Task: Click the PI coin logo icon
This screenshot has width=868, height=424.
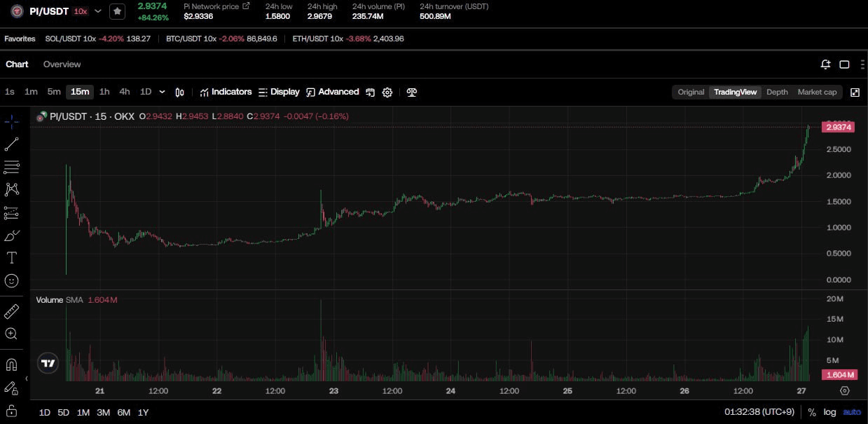Action: click(x=17, y=11)
